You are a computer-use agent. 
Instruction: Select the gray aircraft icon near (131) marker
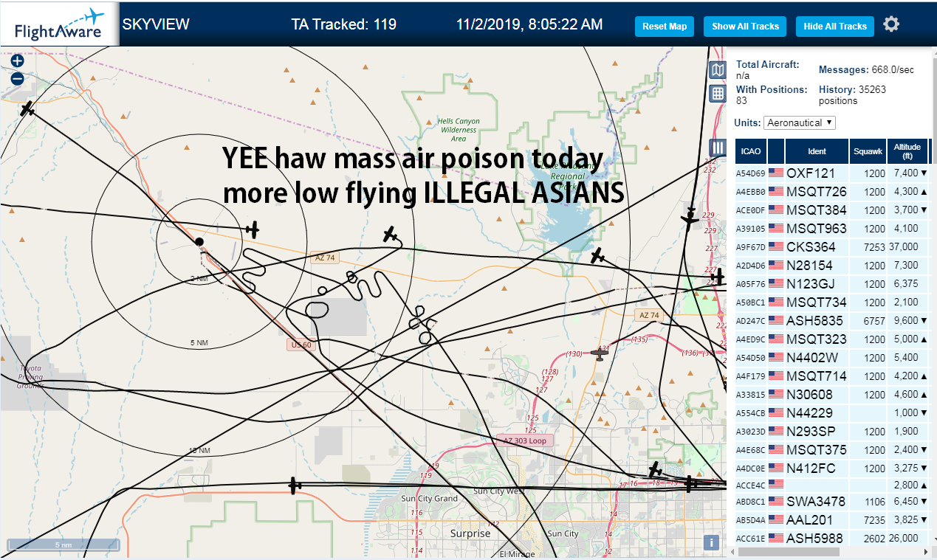600,355
